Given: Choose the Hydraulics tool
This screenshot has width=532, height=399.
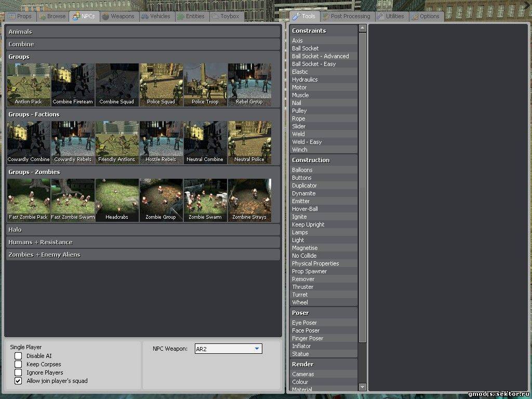Looking at the screenshot, I should [323, 79].
